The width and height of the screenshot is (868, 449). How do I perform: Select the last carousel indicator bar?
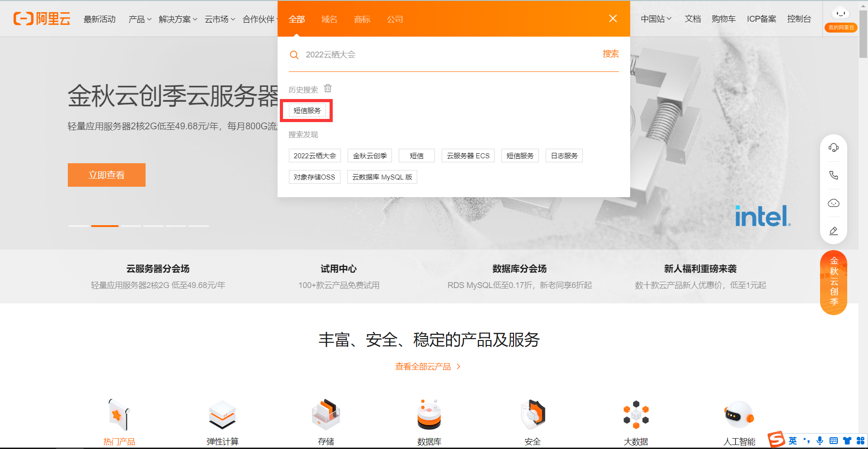point(199,226)
